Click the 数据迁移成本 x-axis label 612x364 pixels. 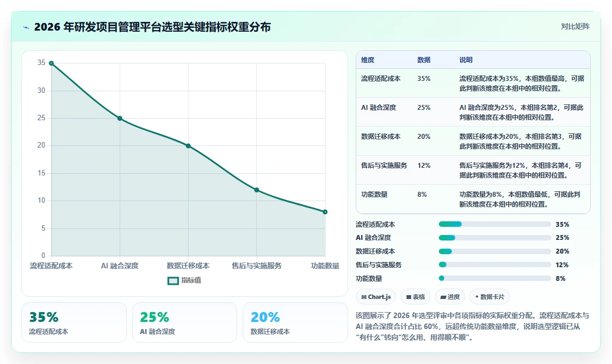(x=188, y=266)
